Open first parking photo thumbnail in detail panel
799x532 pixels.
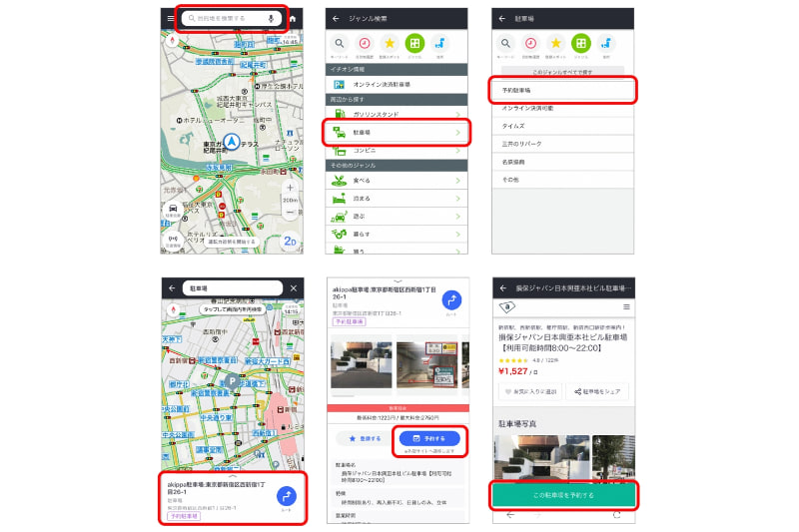[362, 365]
